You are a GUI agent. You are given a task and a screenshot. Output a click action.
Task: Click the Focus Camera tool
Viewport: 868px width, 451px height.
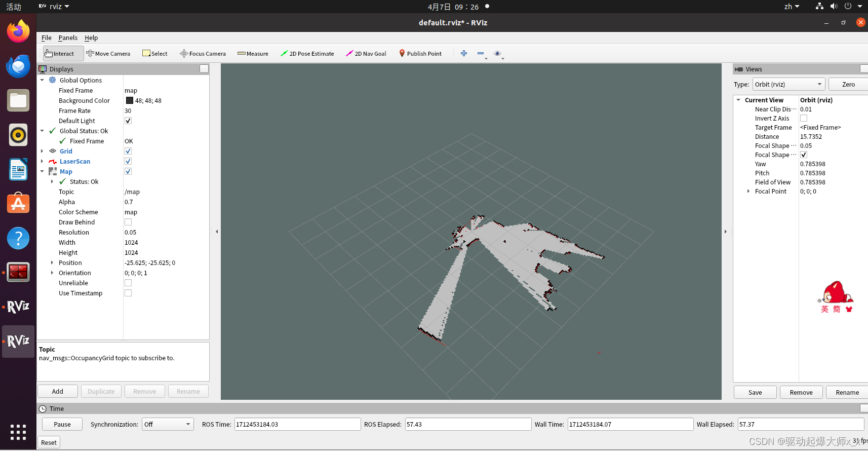[203, 54]
